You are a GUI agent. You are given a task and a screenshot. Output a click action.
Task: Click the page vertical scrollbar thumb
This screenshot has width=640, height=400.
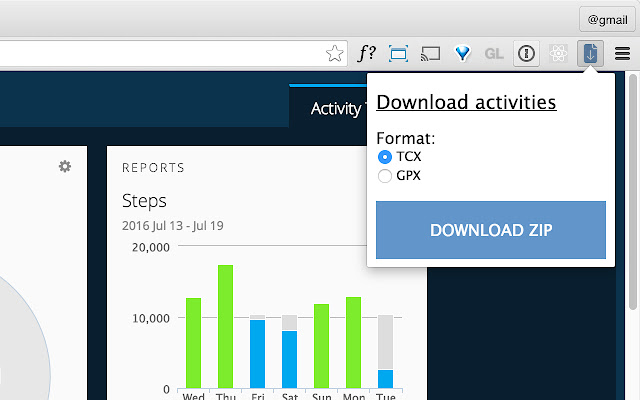click(633, 192)
